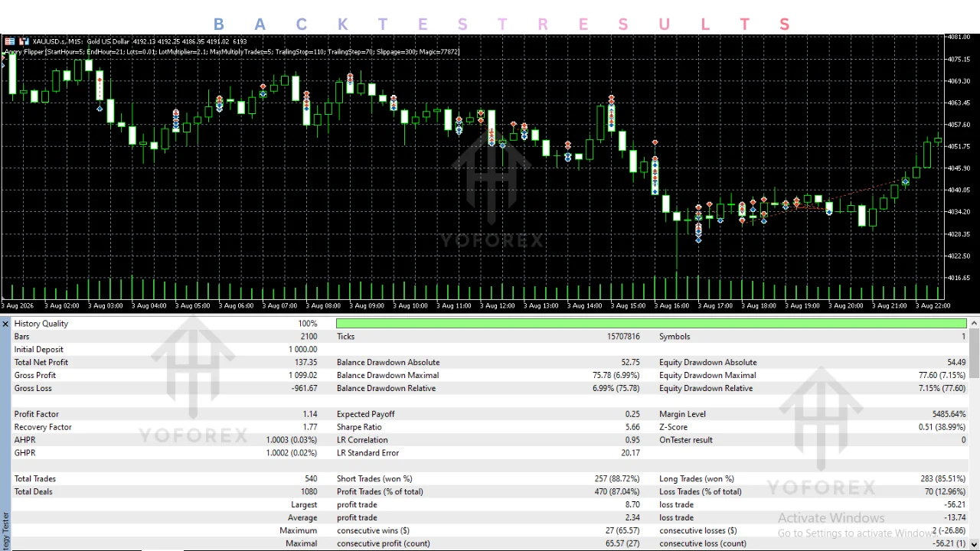The height and width of the screenshot is (551, 980).
Task: Select the LR Correlation label
Action: (362, 441)
